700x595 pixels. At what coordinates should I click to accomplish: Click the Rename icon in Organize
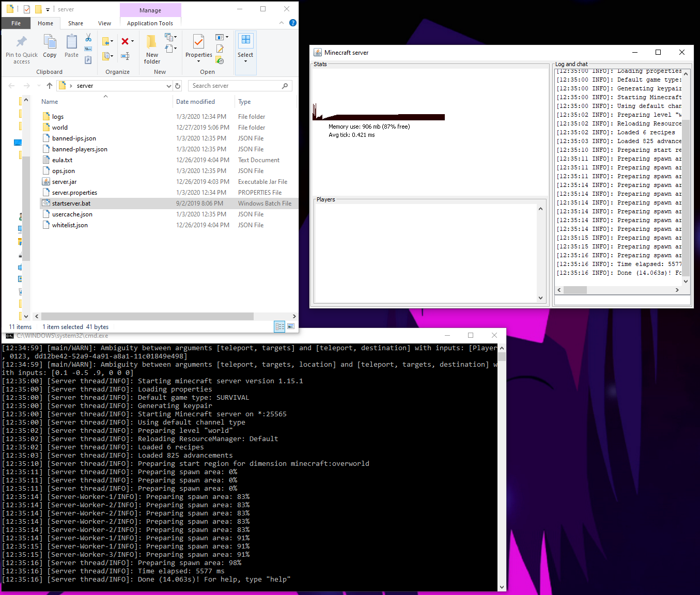point(125,56)
